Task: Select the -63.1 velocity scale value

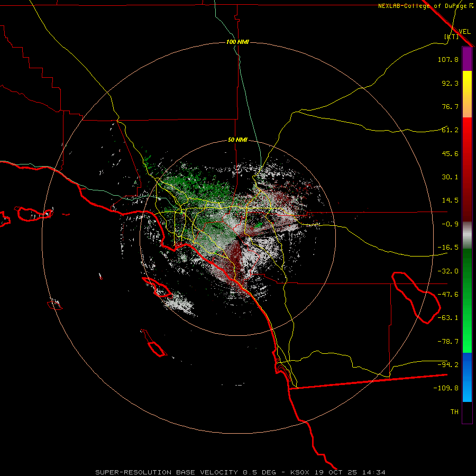Action: 448,318
